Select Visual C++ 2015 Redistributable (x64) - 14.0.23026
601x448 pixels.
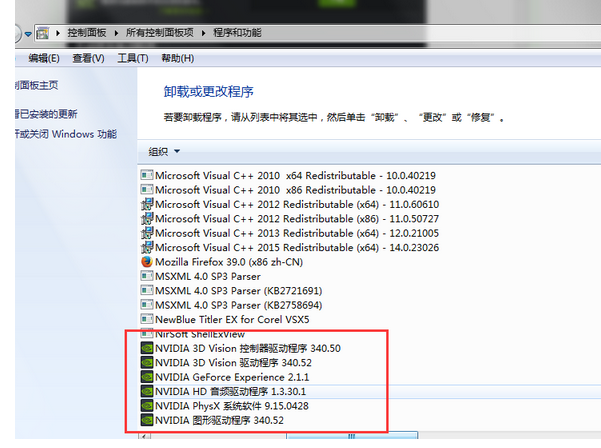pyautogui.click(x=297, y=247)
